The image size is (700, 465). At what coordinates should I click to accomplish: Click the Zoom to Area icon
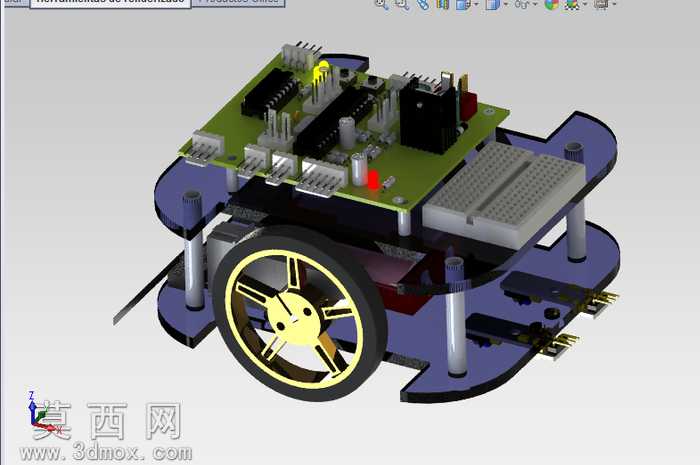click(402, 4)
